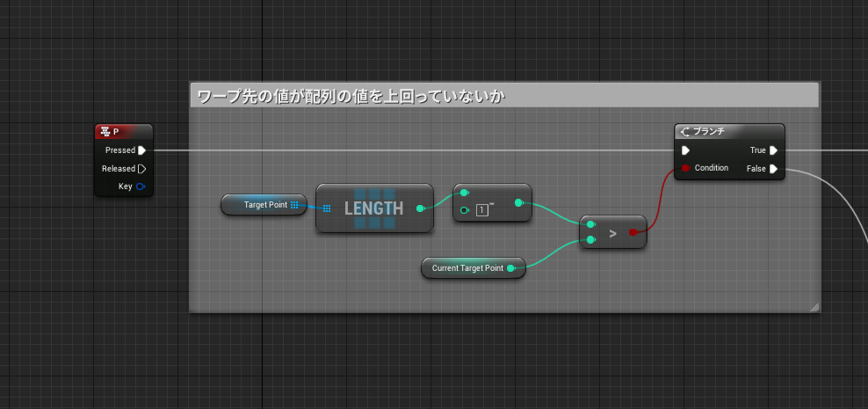Click the subtract node top input pin

click(x=464, y=193)
